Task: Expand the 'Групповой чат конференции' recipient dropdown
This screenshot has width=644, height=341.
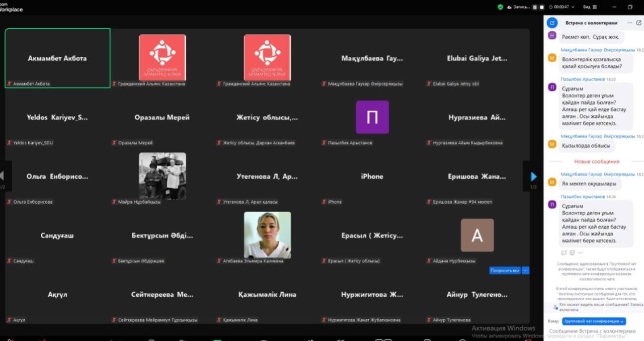Action: tap(594, 321)
